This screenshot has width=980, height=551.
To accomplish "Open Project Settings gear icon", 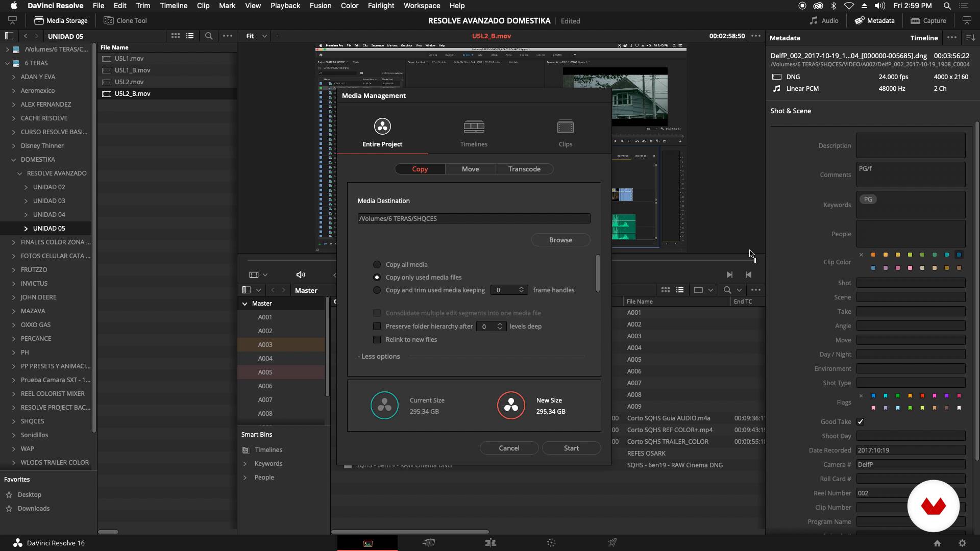I will 962,543.
